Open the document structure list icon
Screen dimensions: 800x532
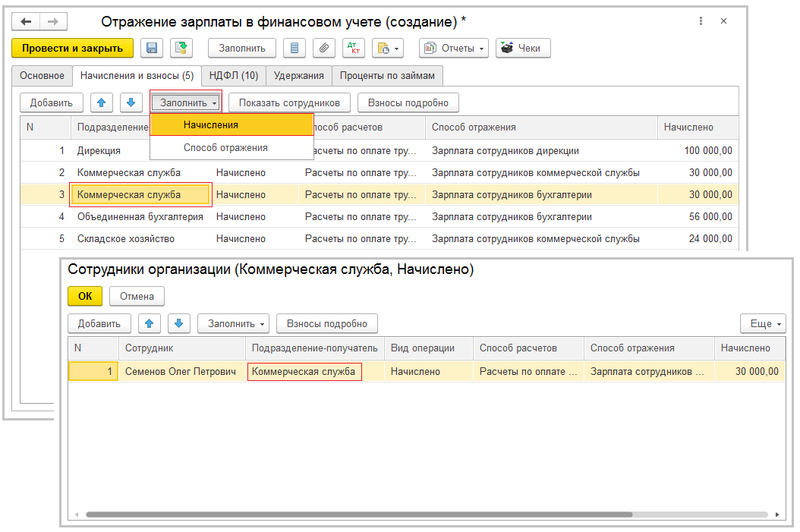pyautogui.click(x=294, y=48)
